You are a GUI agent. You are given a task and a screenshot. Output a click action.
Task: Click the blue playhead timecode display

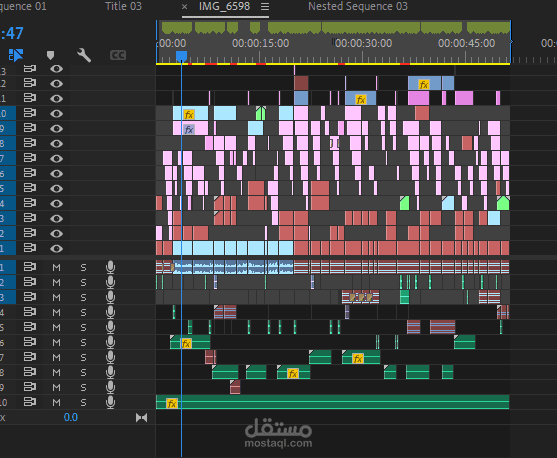click(12, 33)
